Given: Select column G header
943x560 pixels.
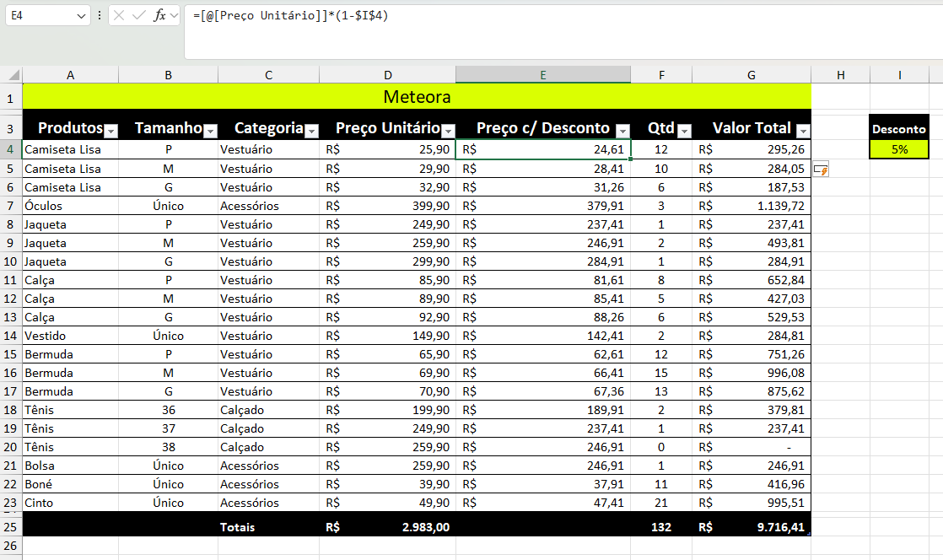Looking at the screenshot, I should (752, 74).
